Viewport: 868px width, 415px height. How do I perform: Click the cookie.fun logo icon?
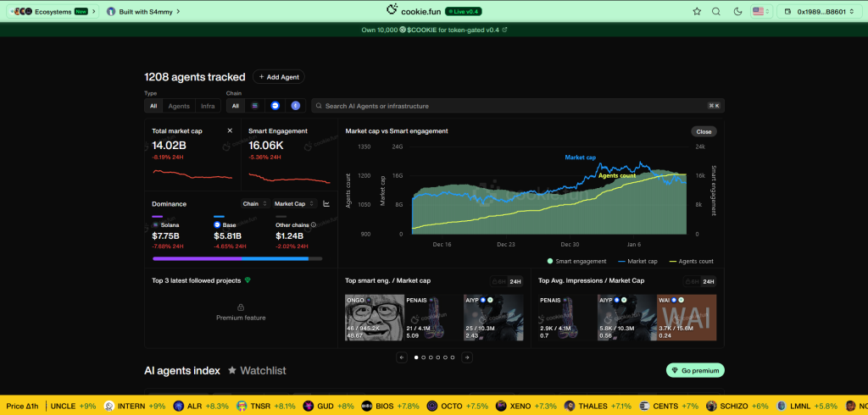392,10
